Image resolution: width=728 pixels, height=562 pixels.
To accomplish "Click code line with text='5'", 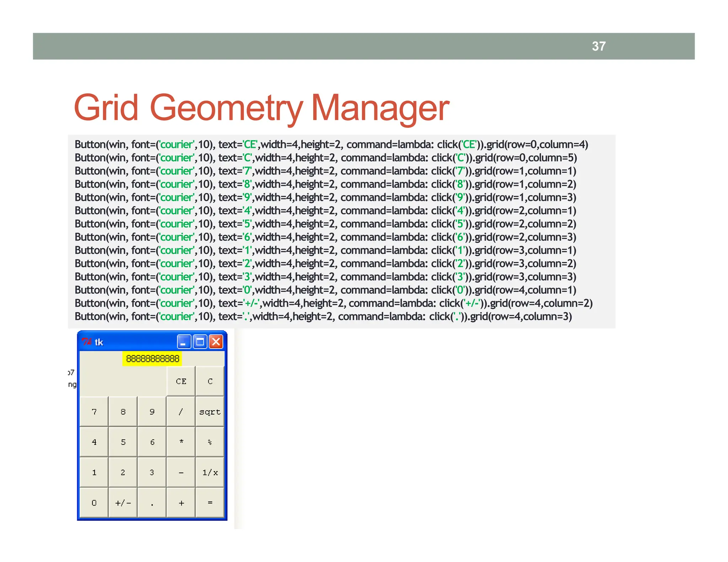I will (x=325, y=224).
